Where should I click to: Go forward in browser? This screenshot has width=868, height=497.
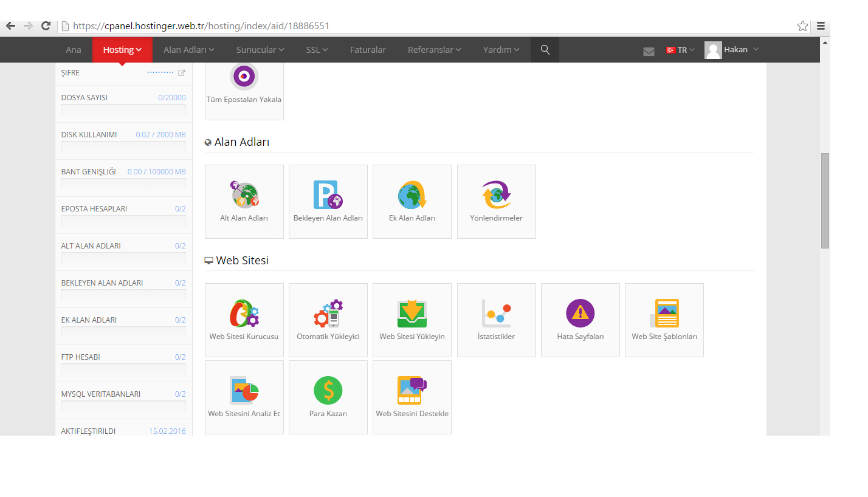28,26
